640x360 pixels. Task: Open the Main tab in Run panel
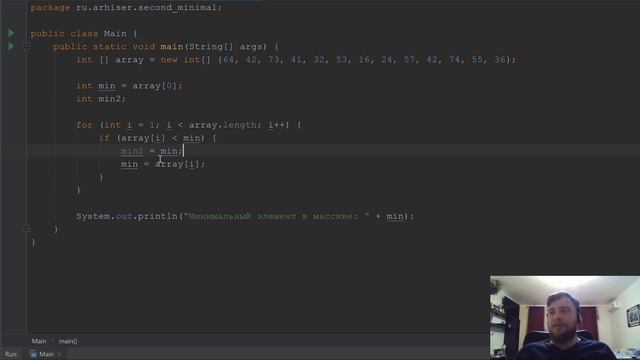[x=47, y=354]
